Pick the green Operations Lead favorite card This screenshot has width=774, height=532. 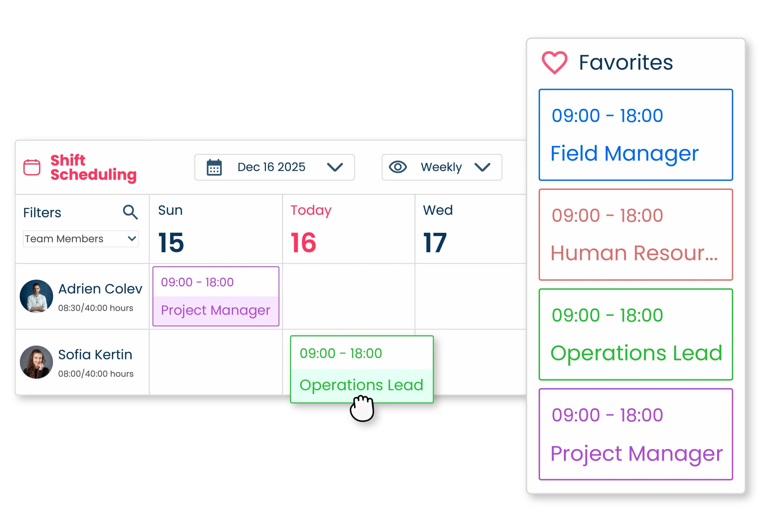[635, 334]
